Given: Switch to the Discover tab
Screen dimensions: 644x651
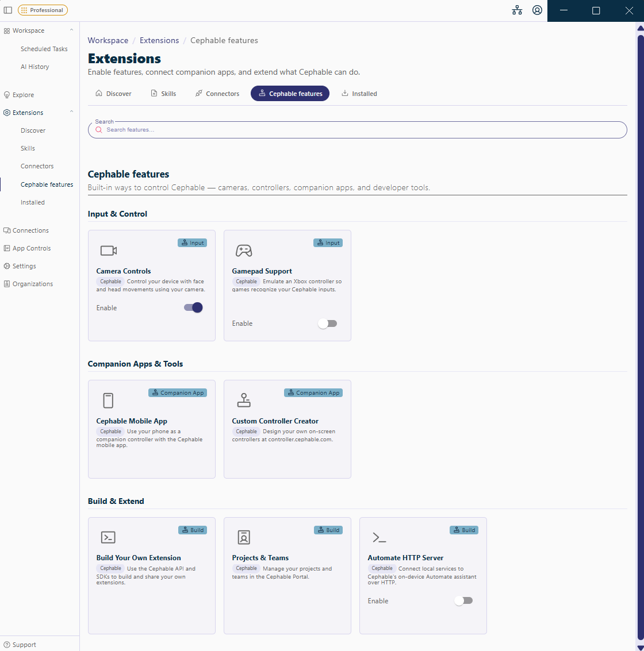Looking at the screenshot, I should tap(113, 94).
